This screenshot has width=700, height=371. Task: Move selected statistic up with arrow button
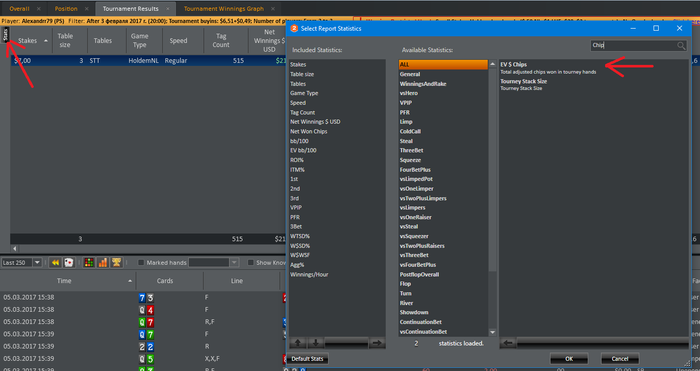(x=298, y=343)
